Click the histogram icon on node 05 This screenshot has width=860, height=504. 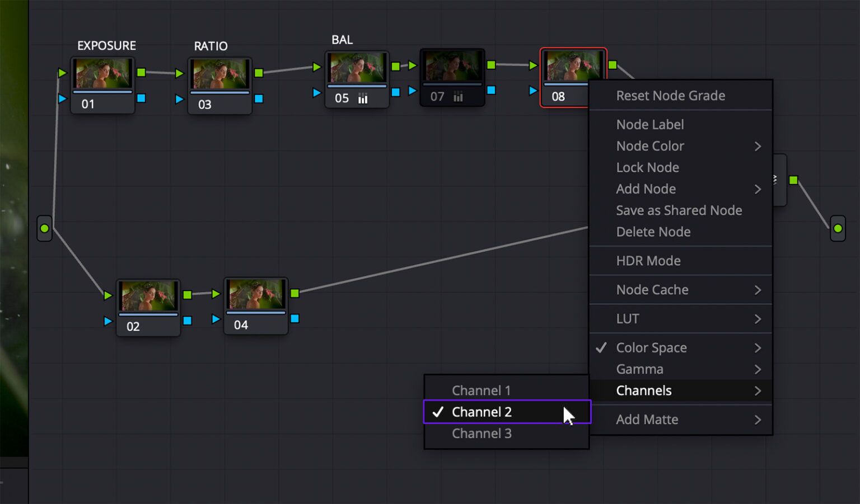coord(363,98)
